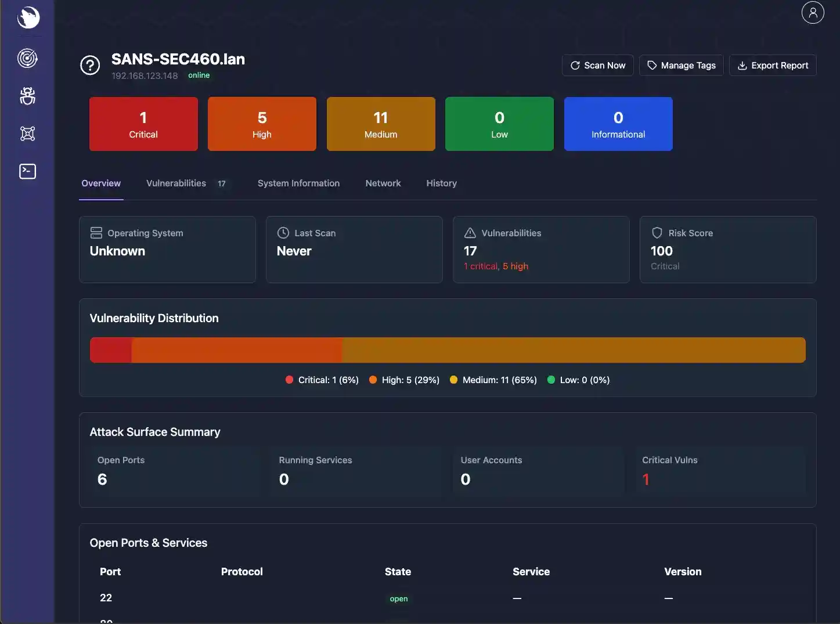Screen dimensions: 840x624
Task: Open the bug vulnerabilities sidebar icon
Action: [x=27, y=96]
